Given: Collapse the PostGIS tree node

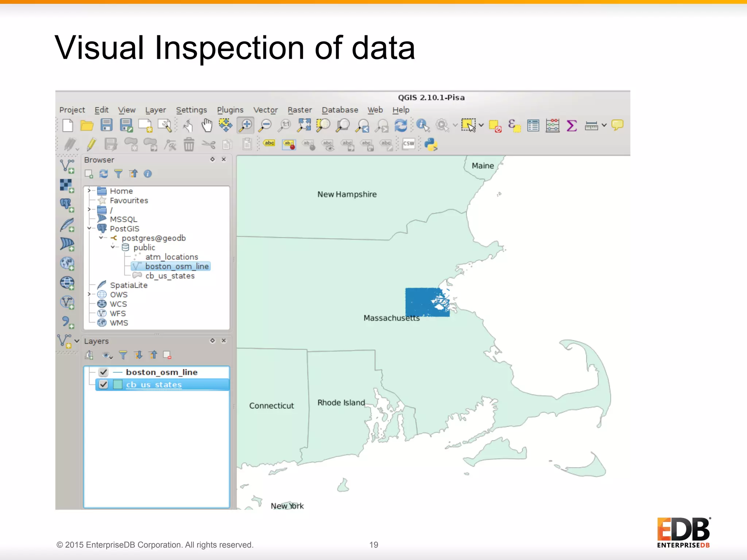Looking at the screenshot, I should pyautogui.click(x=89, y=229).
